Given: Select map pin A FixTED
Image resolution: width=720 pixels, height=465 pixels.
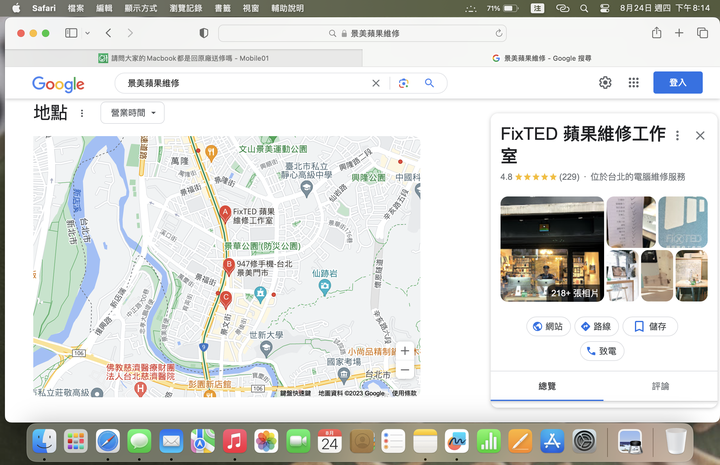Looking at the screenshot, I should click(225, 214).
